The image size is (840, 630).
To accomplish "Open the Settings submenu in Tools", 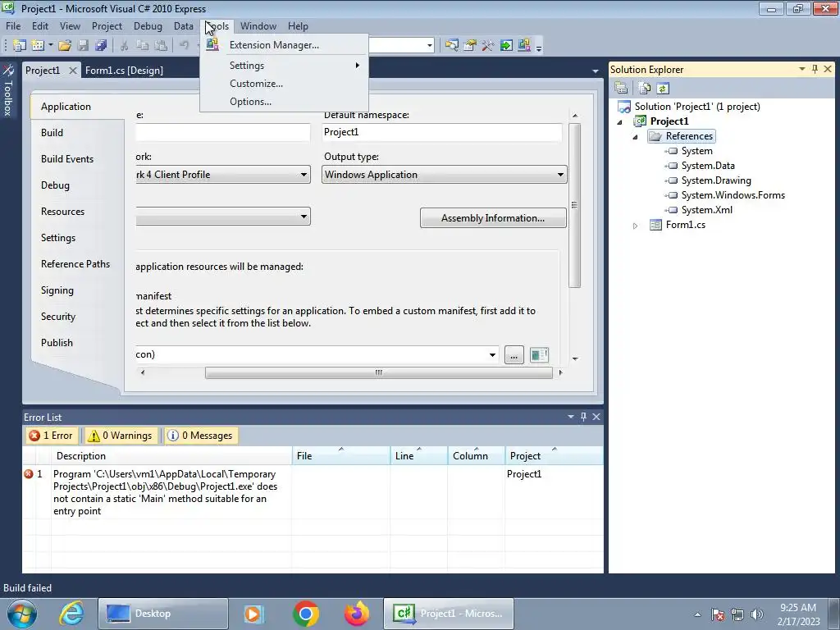I will coord(285,66).
